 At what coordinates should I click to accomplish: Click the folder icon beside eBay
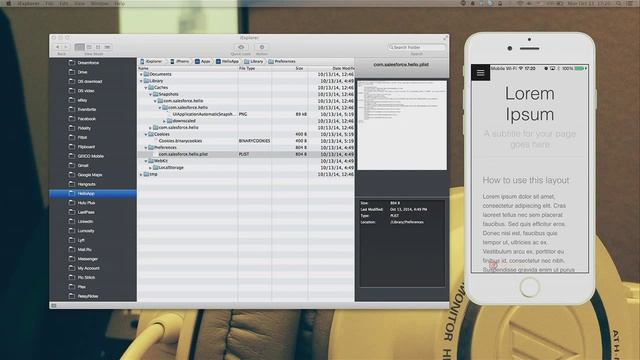pyautogui.click(x=72, y=100)
